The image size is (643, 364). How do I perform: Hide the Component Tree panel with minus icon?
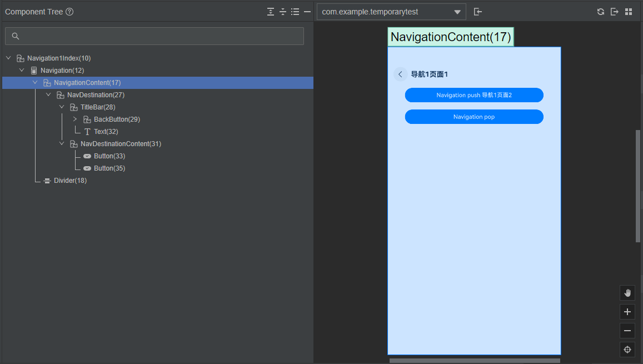(307, 12)
